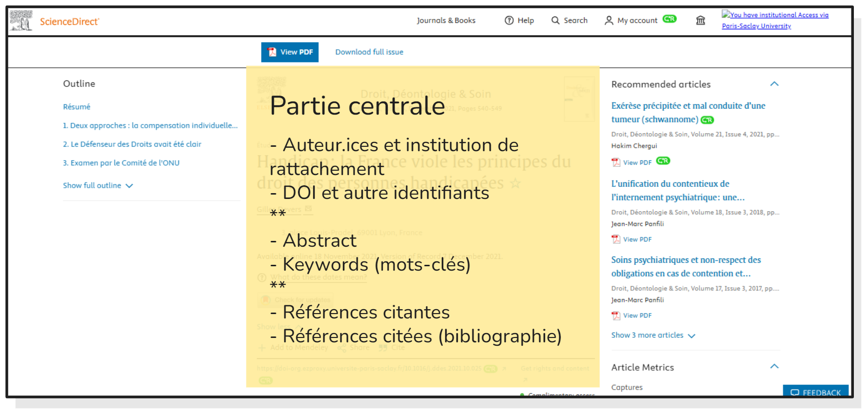868x415 pixels.
Task: Click author Jean-Marc Panfili under the 2018 article
Action: [638, 224]
